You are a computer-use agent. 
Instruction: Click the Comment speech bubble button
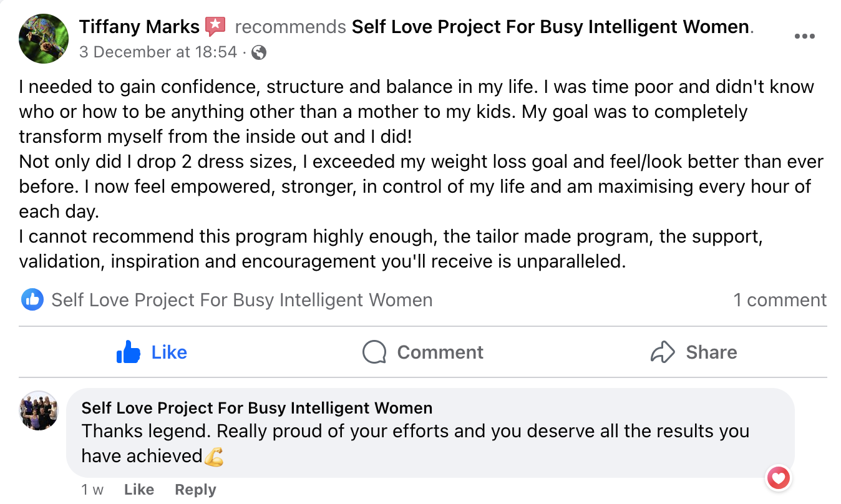coord(423,352)
